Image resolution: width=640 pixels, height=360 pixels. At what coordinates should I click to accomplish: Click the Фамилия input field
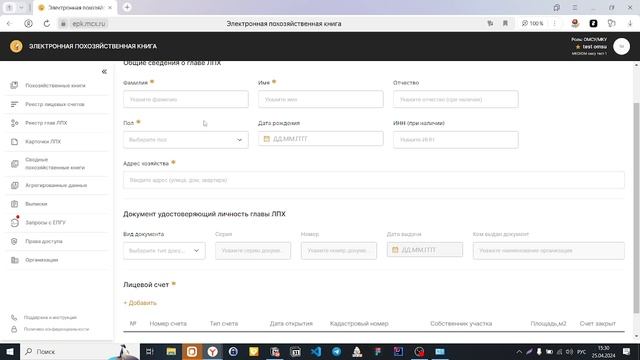pos(186,99)
